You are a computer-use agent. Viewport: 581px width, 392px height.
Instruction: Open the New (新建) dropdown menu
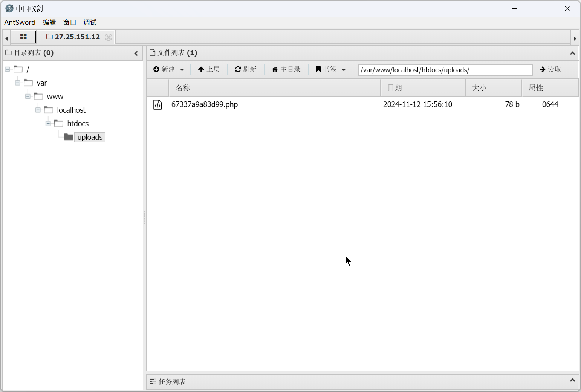tap(169, 69)
